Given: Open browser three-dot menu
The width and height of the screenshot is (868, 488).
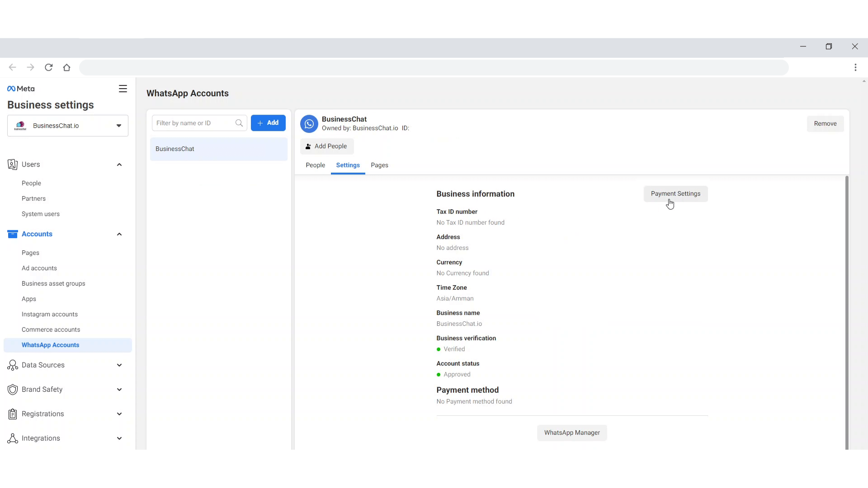Looking at the screenshot, I should click(x=855, y=67).
